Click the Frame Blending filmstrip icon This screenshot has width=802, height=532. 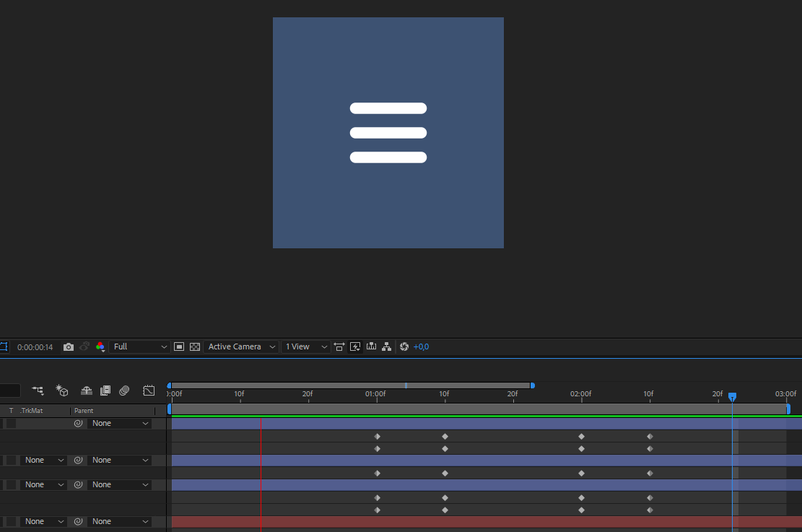[105, 391]
